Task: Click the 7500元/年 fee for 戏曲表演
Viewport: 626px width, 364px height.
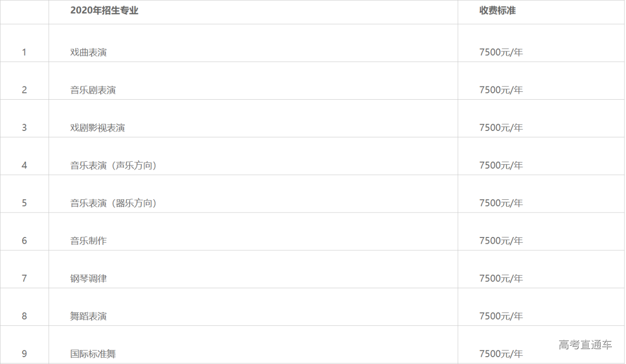Action: point(501,52)
